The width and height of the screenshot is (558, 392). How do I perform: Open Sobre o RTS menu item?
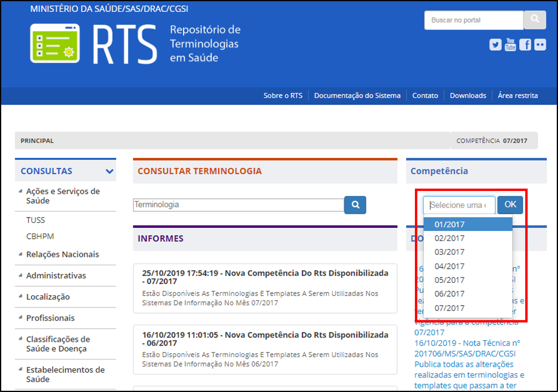[x=283, y=96]
